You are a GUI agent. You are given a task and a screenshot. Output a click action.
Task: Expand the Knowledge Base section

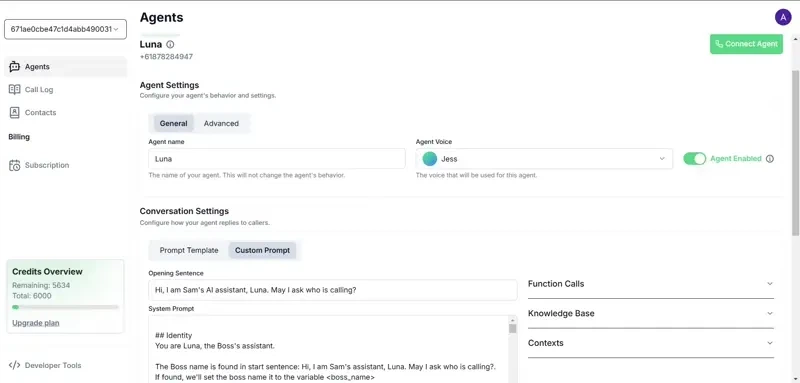coord(651,313)
